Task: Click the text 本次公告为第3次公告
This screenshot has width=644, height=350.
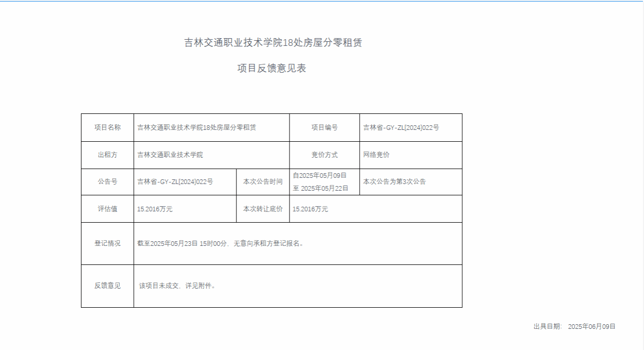Action: click(394, 181)
